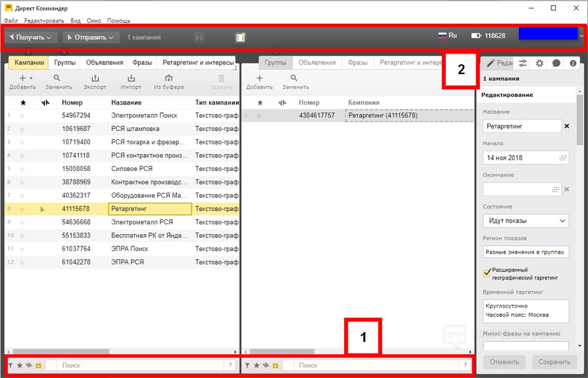Image resolution: width=588 pixels, height=378 pixels.
Task: Click the star filter under campaigns list
Action: point(19,365)
